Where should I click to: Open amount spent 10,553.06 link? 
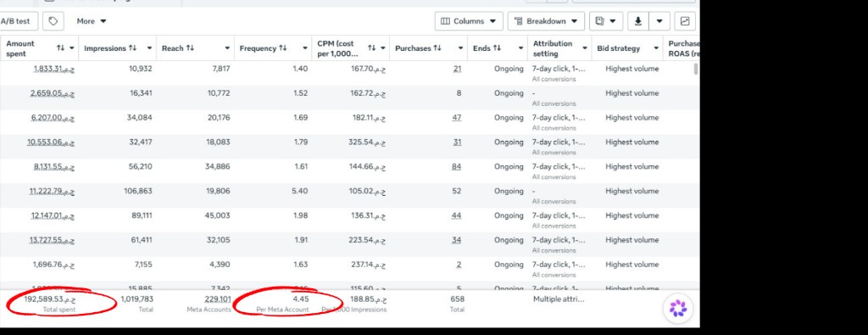51,142
